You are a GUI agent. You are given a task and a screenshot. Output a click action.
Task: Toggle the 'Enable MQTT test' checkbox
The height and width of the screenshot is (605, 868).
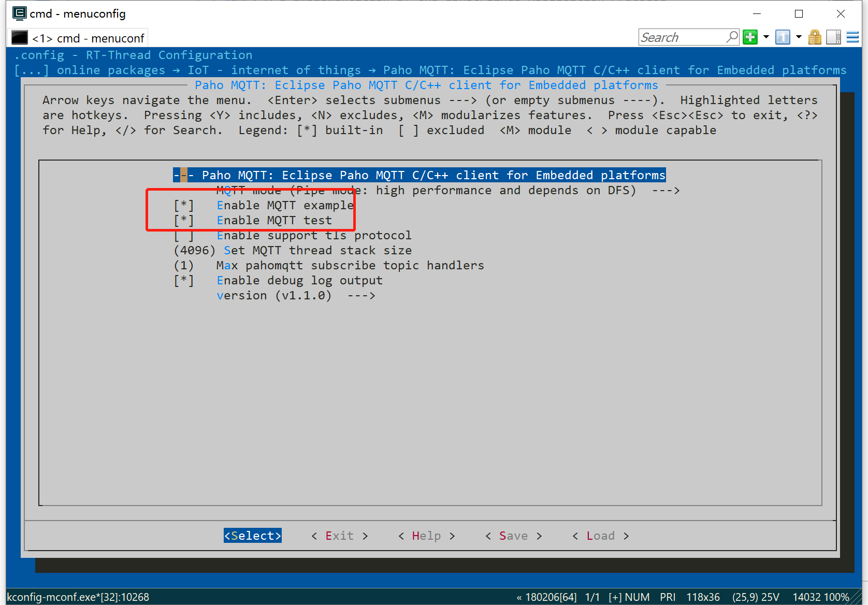(184, 221)
